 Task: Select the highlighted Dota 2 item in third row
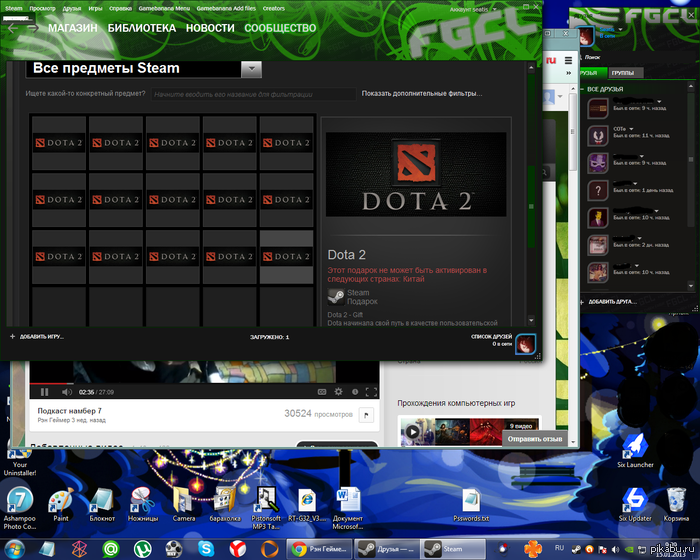[x=287, y=257]
